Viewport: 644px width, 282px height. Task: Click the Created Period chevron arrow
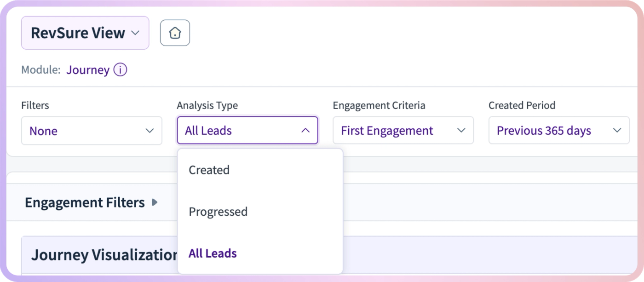coord(617,131)
